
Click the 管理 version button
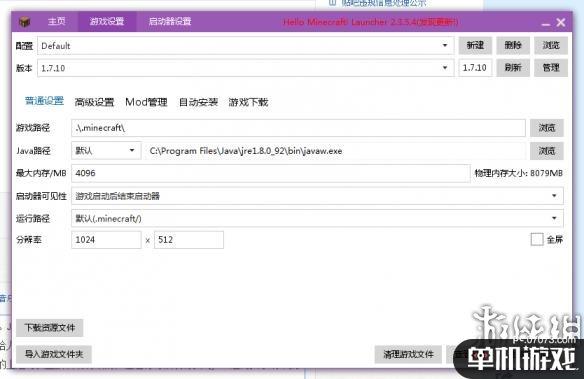coord(551,68)
